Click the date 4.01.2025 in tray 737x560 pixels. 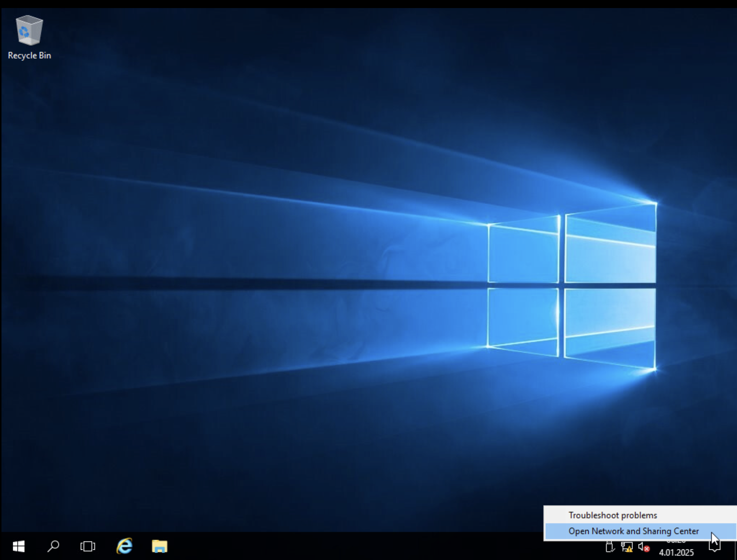point(676,552)
